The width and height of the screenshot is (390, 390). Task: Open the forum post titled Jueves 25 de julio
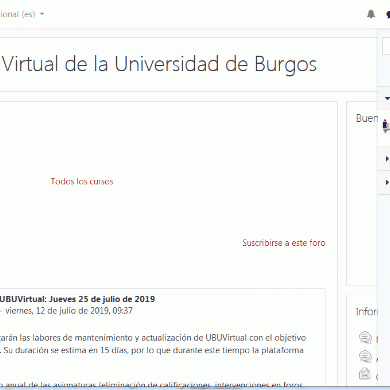click(77, 299)
